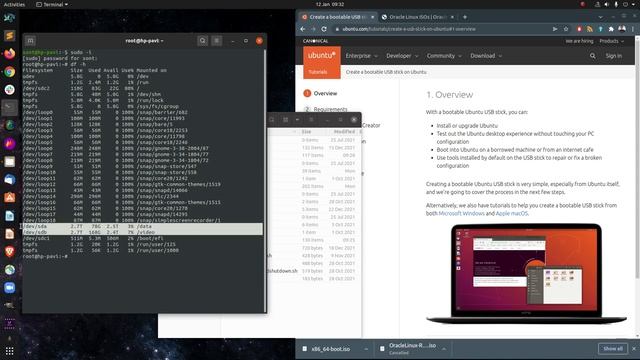Click the terminal search icon
The height and width of the screenshot is (360, 640).
pyautogui.click(x=202, y=40)
